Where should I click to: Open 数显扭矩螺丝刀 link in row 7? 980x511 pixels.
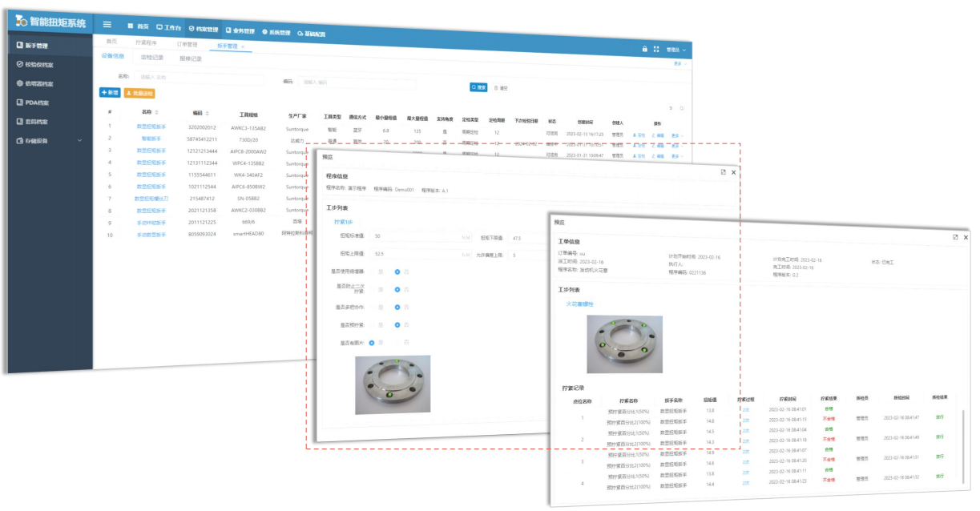(x=151, y=198)
